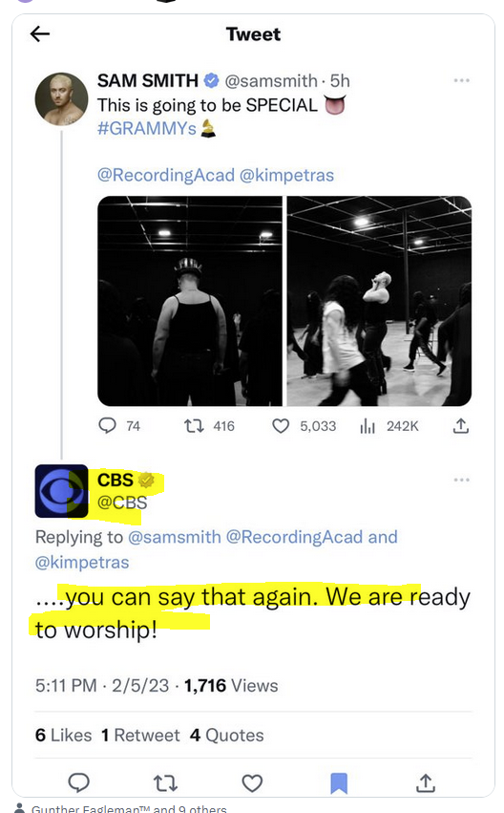Share the CBS reply from bottom bar
Viewport: 504px width, 813px height.
(426, 783)
